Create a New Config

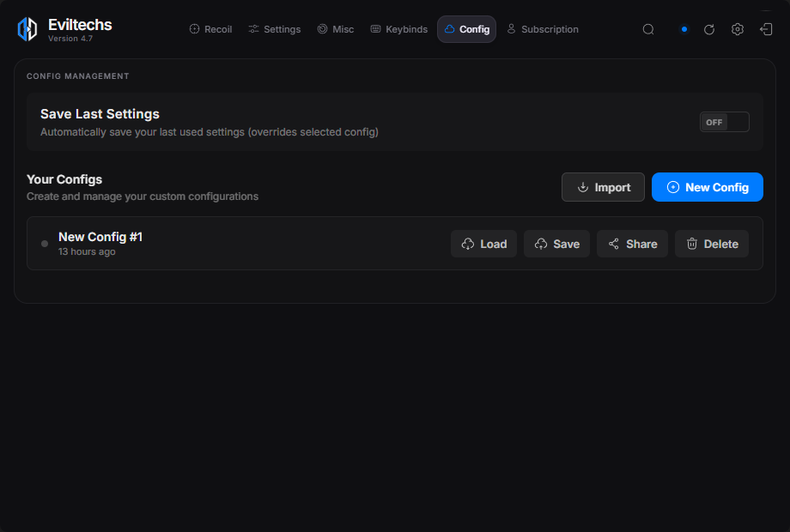(708, 187)
